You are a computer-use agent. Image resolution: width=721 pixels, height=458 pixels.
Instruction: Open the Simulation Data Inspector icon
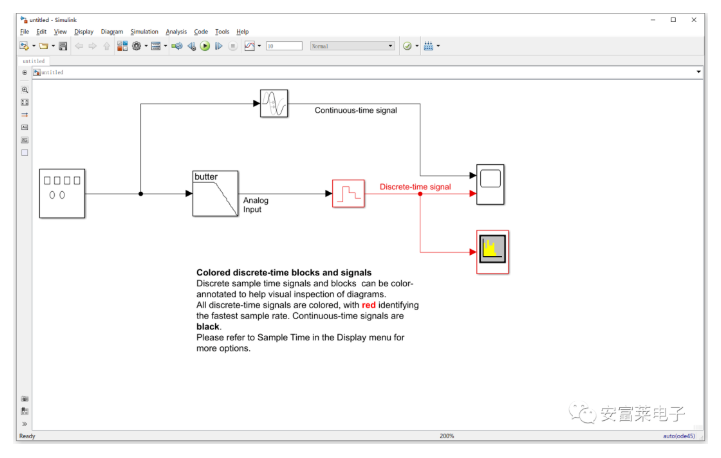pyautogui.click(x=249, y=46)
